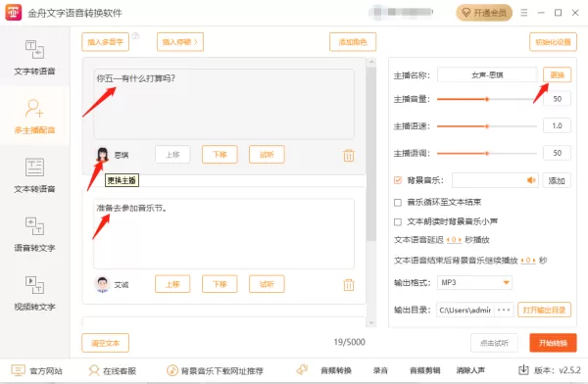
Task: Click the background music speaker volume icon
Action: (531, 180)
